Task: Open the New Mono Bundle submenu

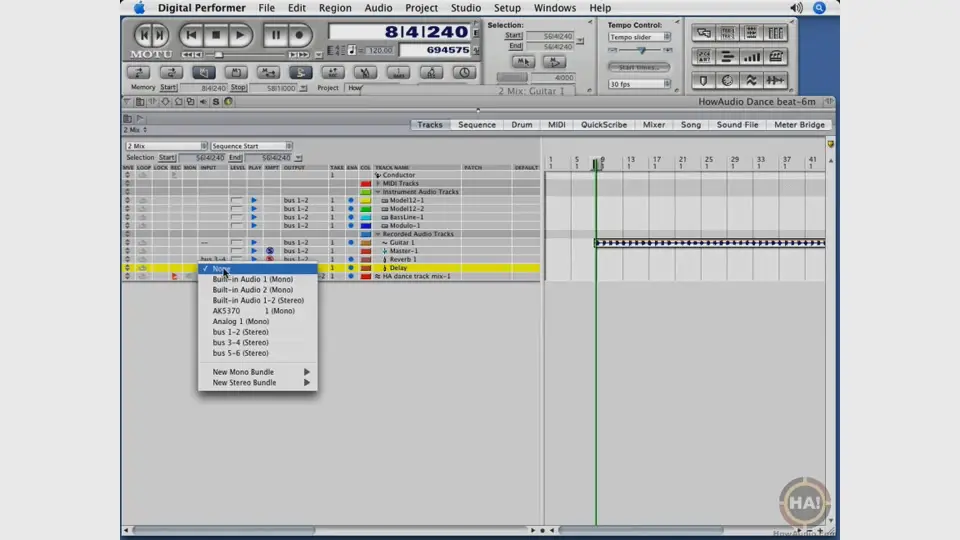Action: tap(258, 372)
